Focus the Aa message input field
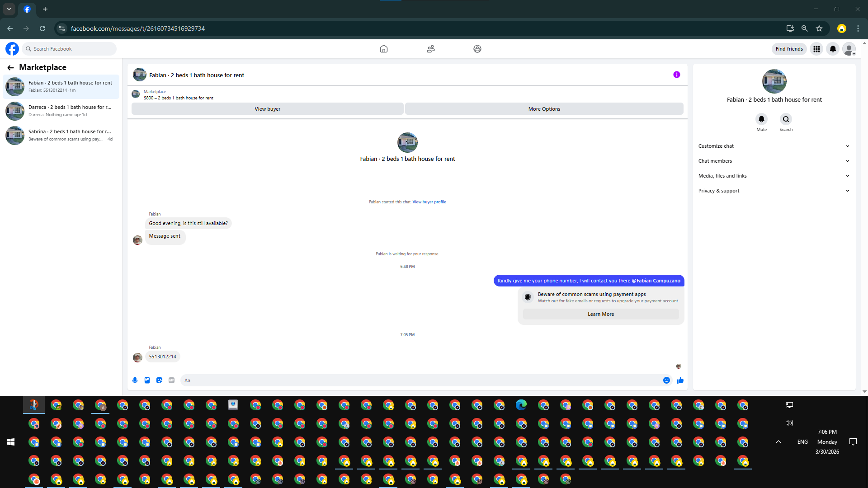 [x=420, y=380]
